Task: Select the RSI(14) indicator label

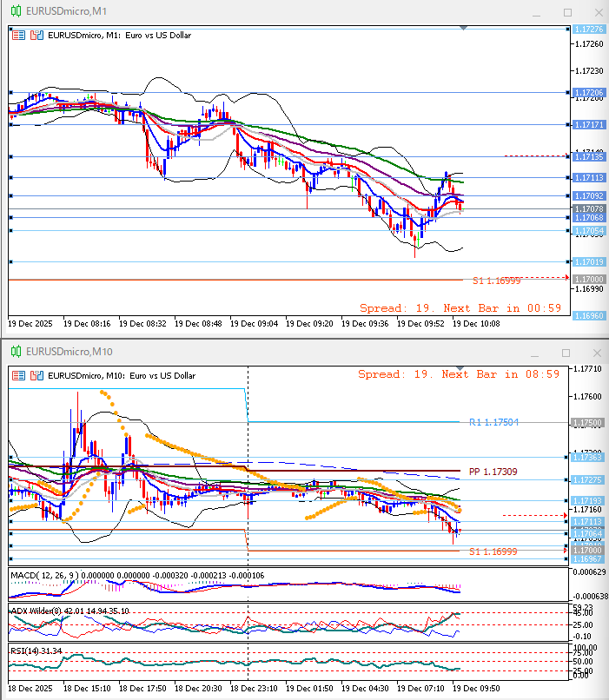Action: [28, 649]
